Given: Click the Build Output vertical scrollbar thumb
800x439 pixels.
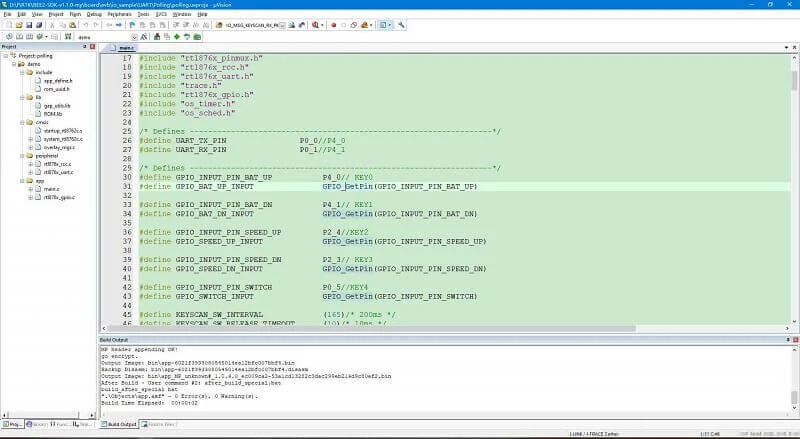Looking at the screenshot, I should pyautogui.click(x=794, y=397).
